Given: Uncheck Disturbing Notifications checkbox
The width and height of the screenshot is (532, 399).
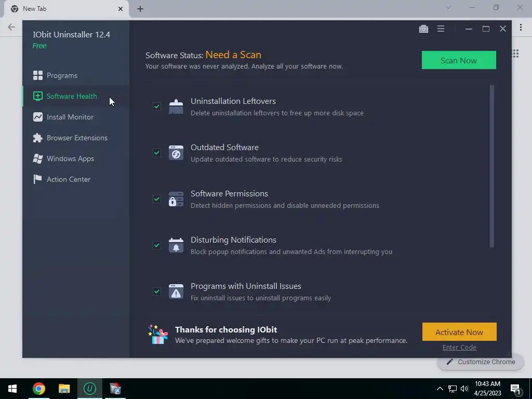Looking at the screenshot, I should point(157,245).
